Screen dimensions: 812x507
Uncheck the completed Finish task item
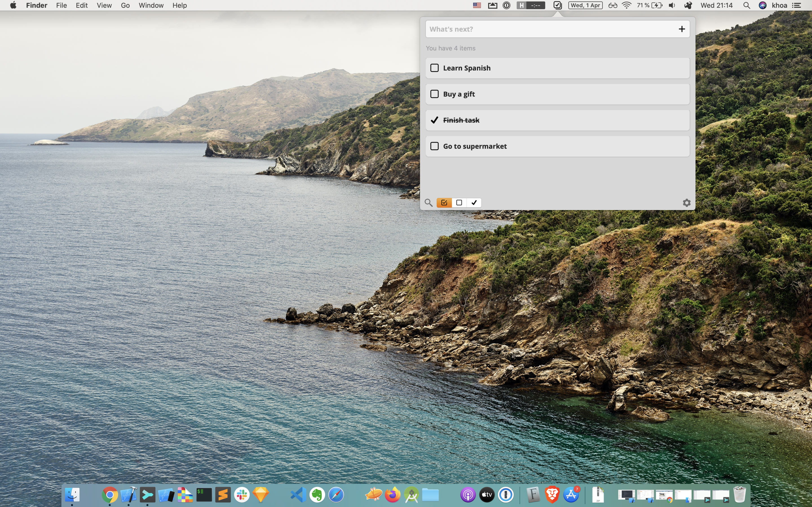(434, 120)
